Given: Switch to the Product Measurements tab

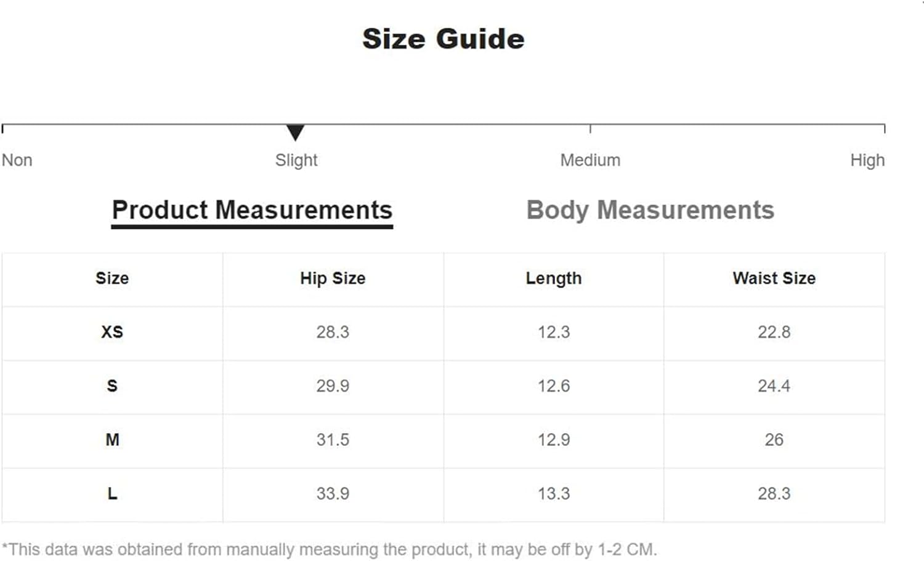Looking at the screenshot, I should [252, 211].
